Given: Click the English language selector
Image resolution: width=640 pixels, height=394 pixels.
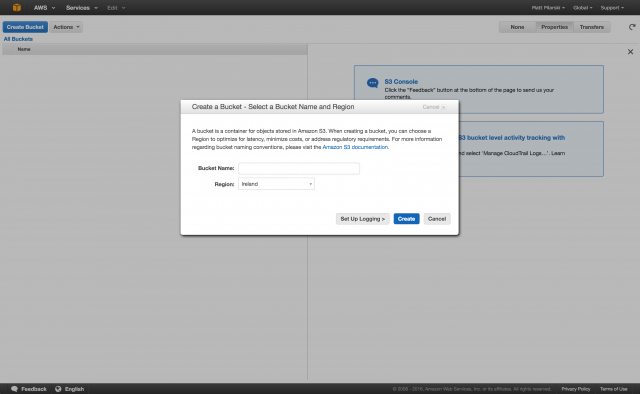Looking at the screenshot, I should (x=74, y=389).
